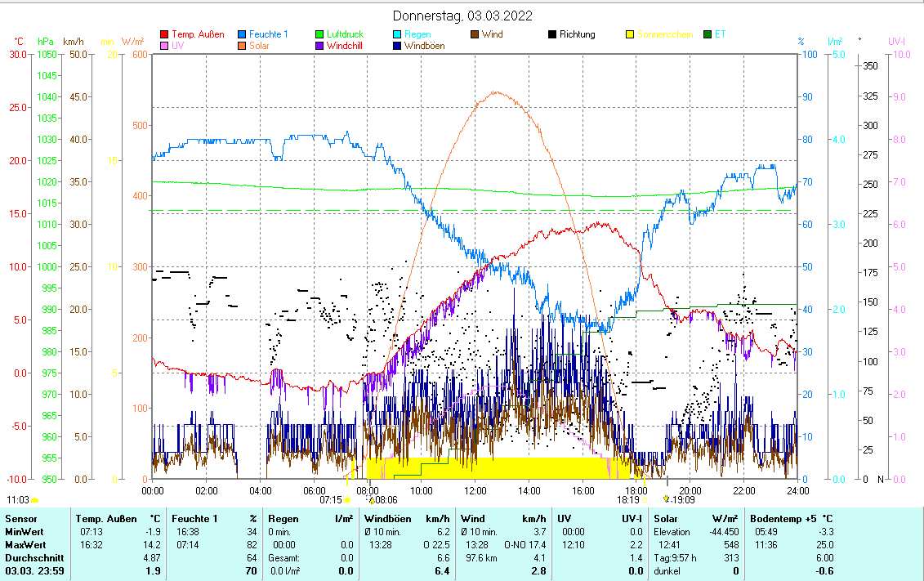Select the cyan Regen legend marker
Image resolution: width=924 pixels, height=581 pixels.
click(397, 35)
